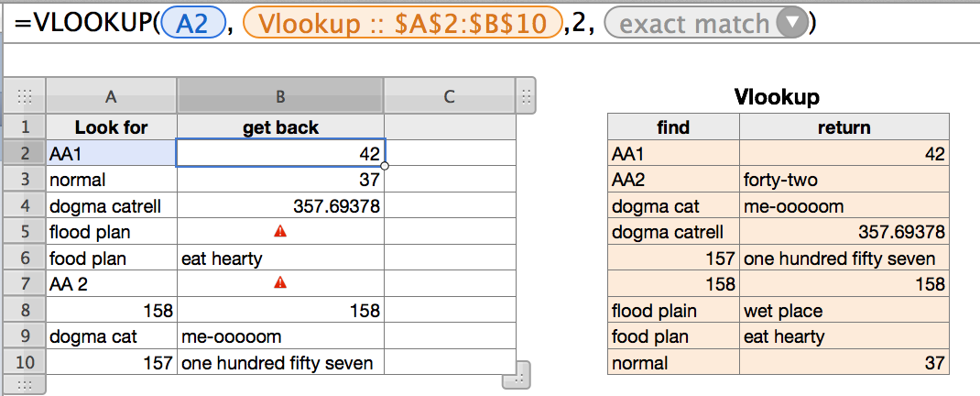Select column C header
The width and height of the screenshot is (980, 396).
click(x=449, y=96)
